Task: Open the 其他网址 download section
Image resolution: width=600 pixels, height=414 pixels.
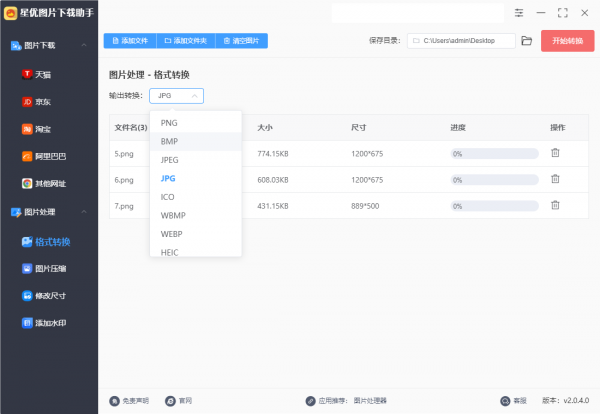Action: [44, 183]
